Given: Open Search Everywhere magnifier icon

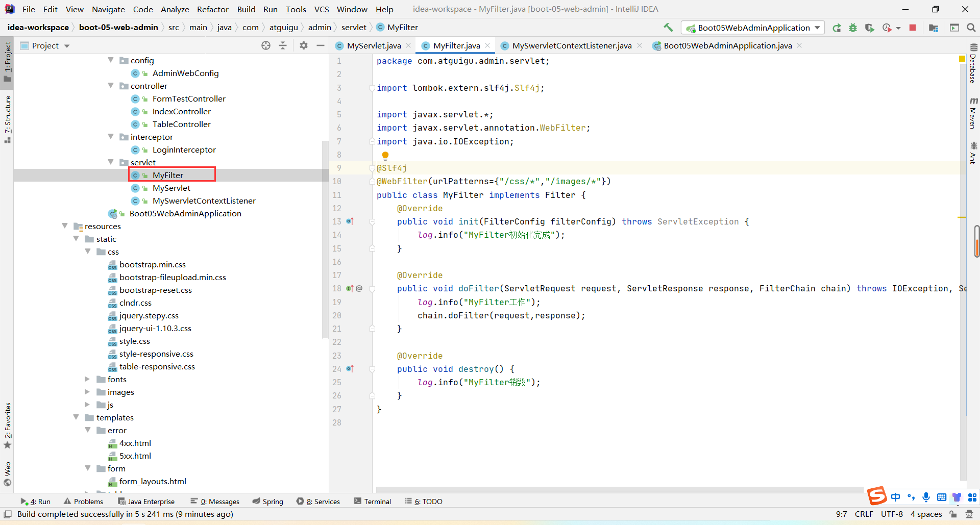Looking at the screenshot, I should (971, 28).
